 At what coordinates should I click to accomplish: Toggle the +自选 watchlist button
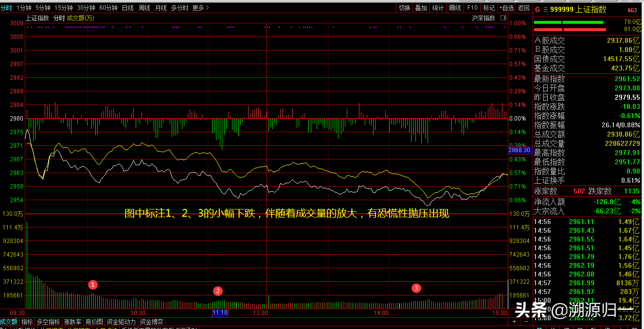click(506, 8)
